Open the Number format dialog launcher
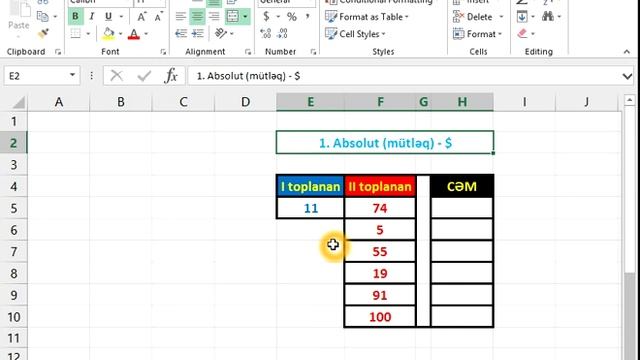This screenshot has width=640, height=360. coord(313,52)
